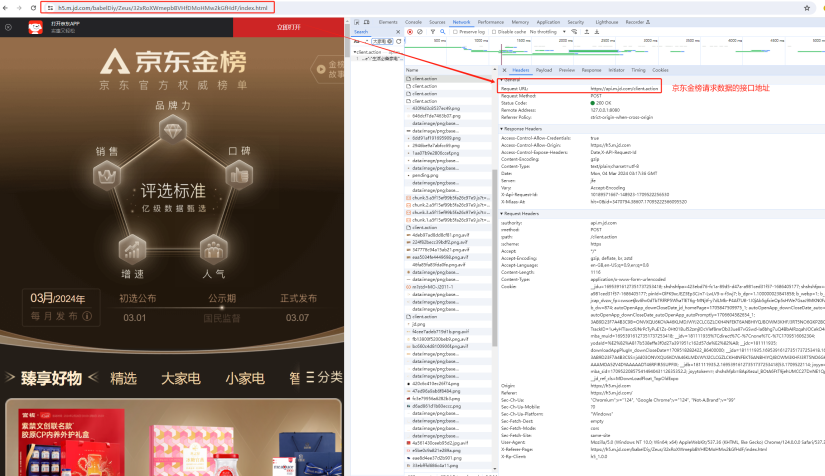The width and height of the screenshot is (825, 476).
Task: Click the 增速 chart icon
Action: [x=132, y=249]
